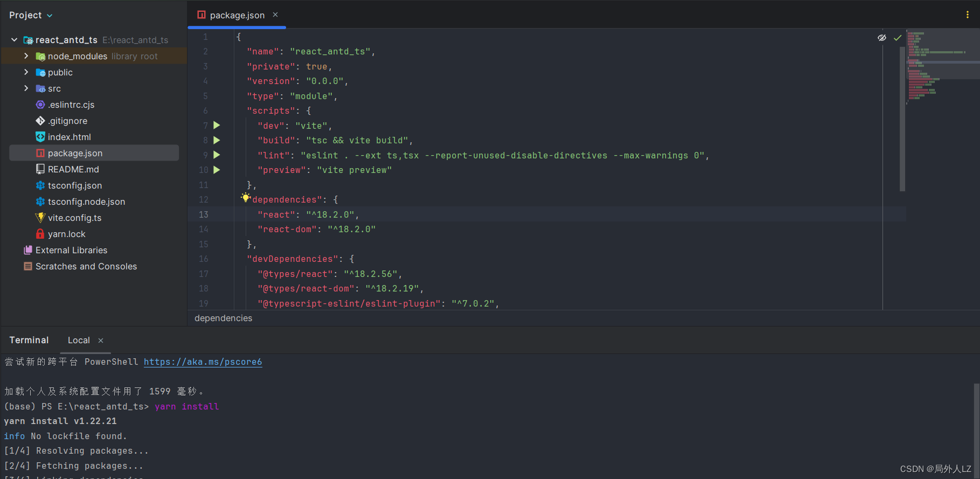Click the External Libraries icon
980x479 pixels.
tap(28, 250)
